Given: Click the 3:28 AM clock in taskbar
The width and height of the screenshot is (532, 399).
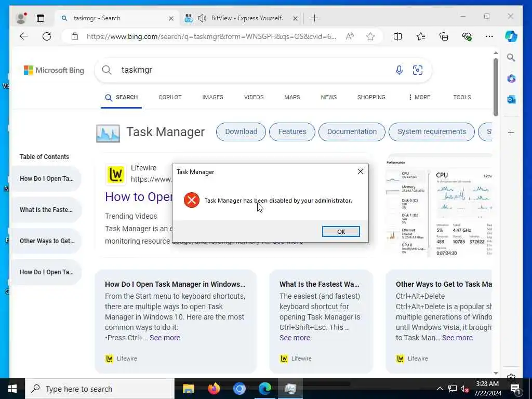Looking at the screenshot, I should pyautogui.click(x=487, y=384).
